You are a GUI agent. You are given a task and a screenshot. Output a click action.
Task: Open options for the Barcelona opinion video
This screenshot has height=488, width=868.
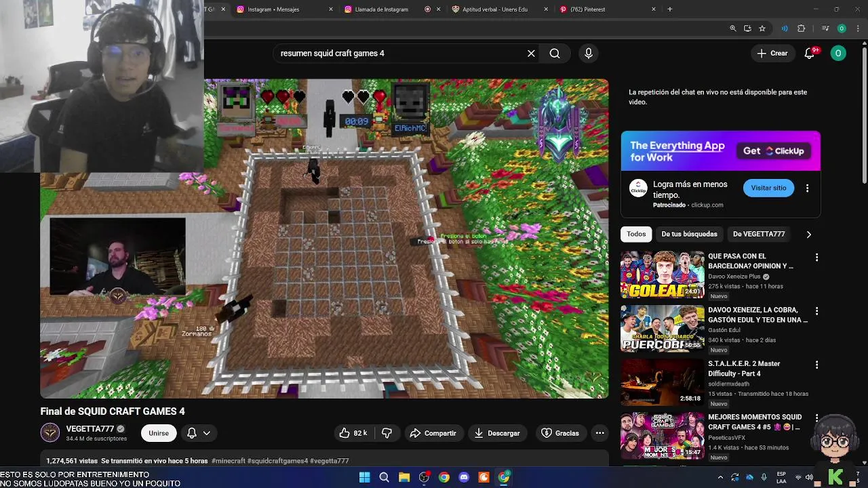pos(816,258)
